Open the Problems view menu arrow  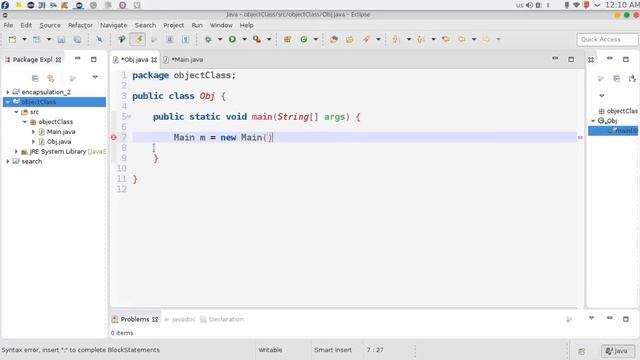[x=591, y=318]
